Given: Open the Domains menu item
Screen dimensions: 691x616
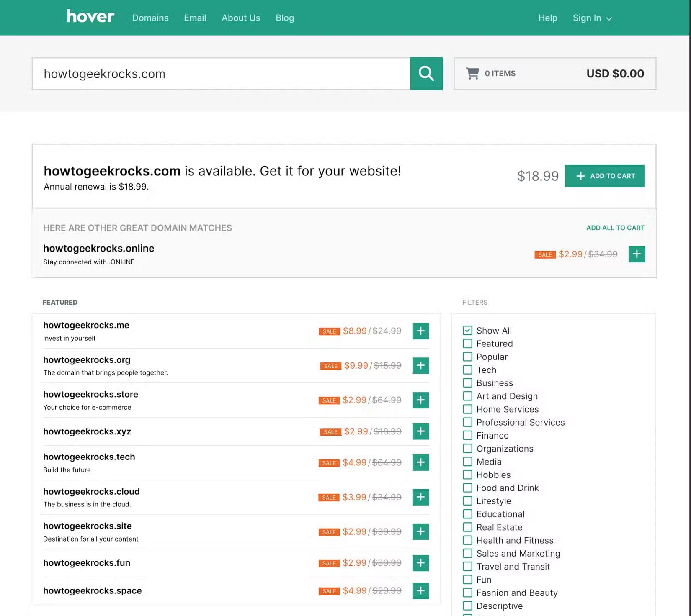Looking at the screenshot, I should (x=150, y=18).
